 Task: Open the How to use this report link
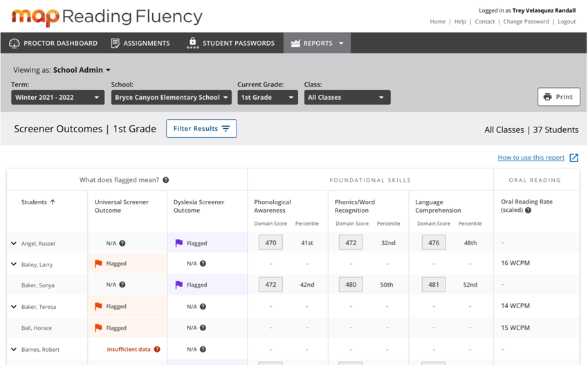tap(531, 158)
